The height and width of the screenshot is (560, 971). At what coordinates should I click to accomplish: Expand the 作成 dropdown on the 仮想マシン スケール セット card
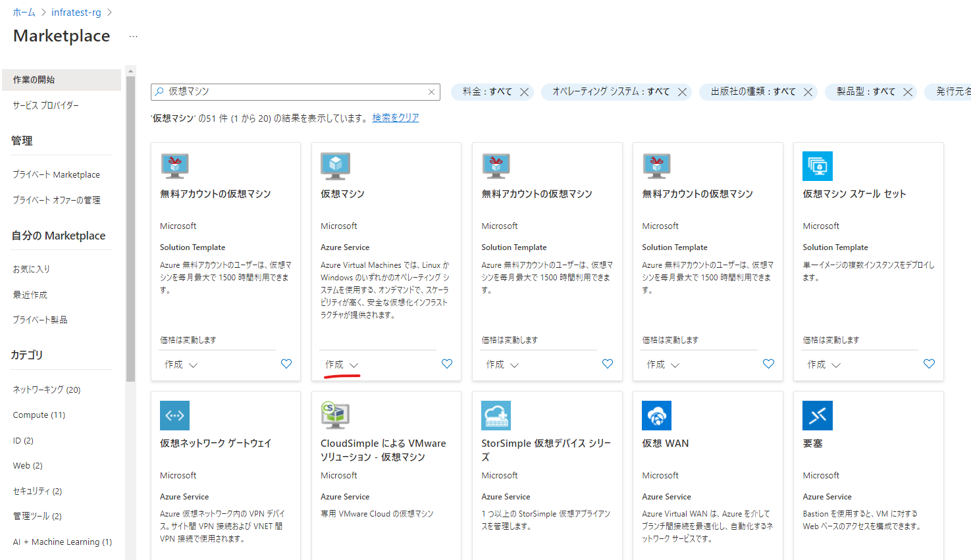click(824, 365)
